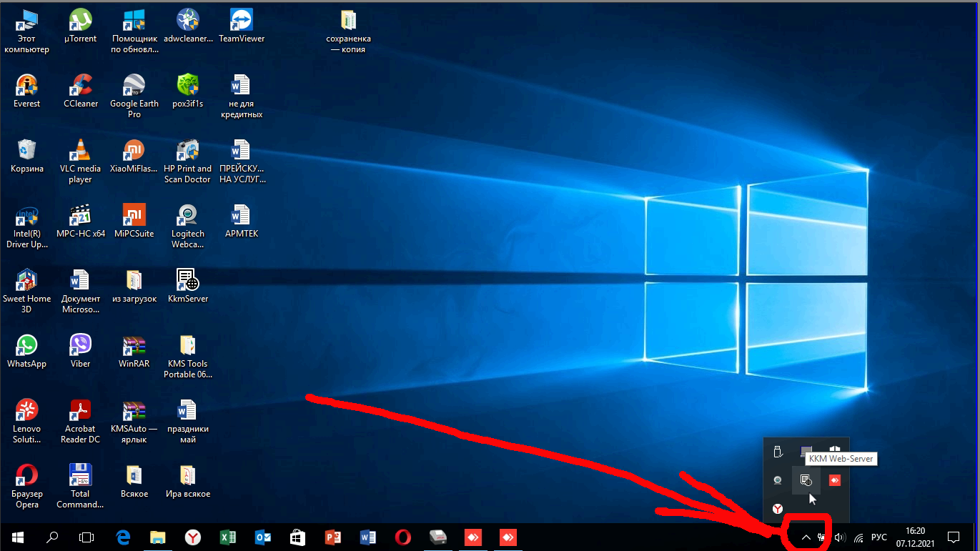Collapse the hidden tray icons chevron
This screenshot has width=980, height=551.
806,537
